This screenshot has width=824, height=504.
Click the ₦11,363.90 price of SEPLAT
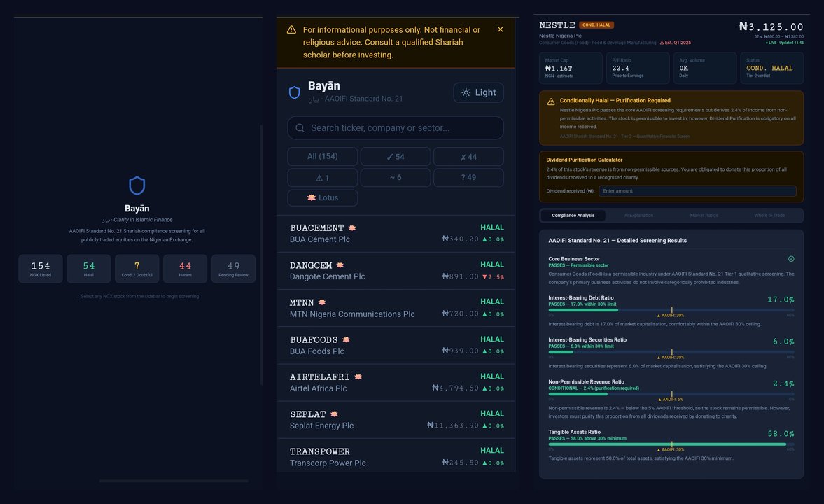pyautogui.click(x=453, y=425)
